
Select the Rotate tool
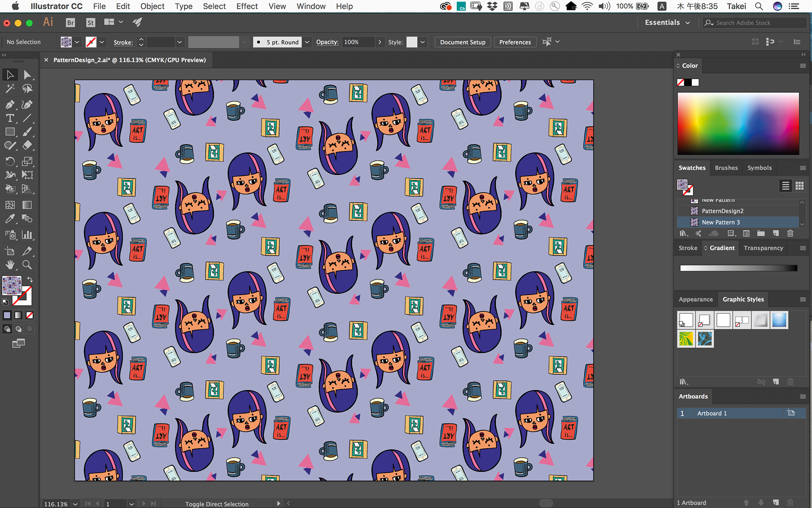click(x=10, y=161)
